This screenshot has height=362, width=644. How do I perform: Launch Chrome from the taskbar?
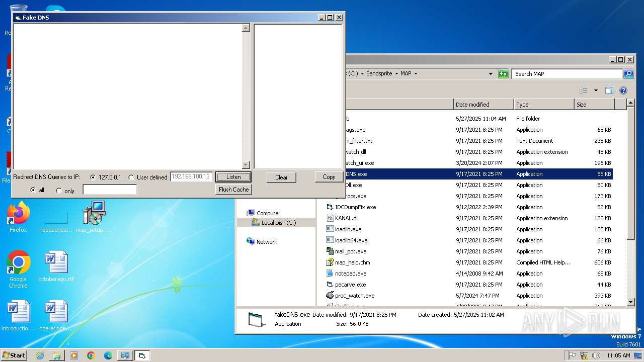(91, 355)
